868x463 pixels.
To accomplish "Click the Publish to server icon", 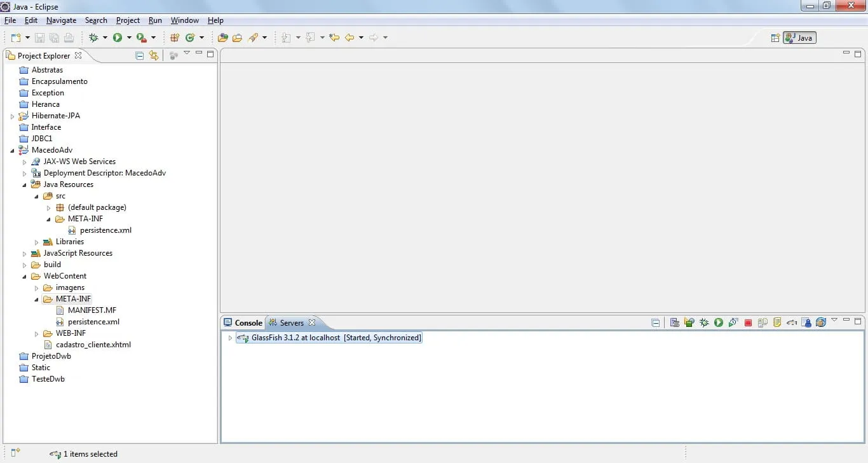I will 763,323.
